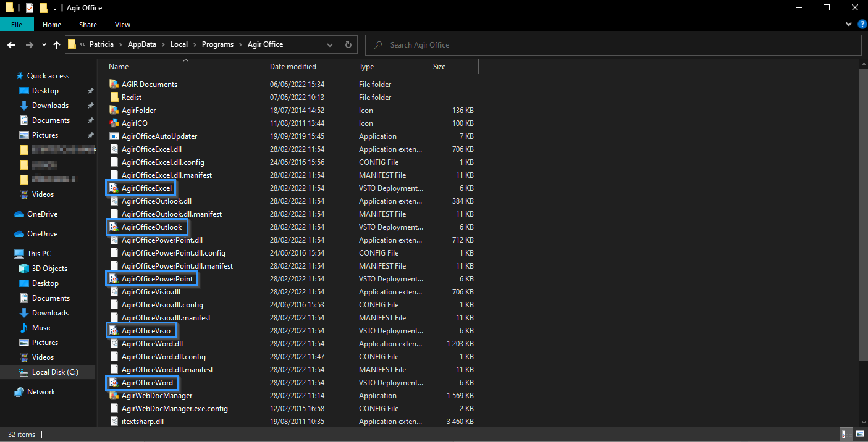Click the AgirOfficeVisio VSTO deployment icon
Image resolution: width=868 pixels, height=442 pixels.
coord(114,331)
